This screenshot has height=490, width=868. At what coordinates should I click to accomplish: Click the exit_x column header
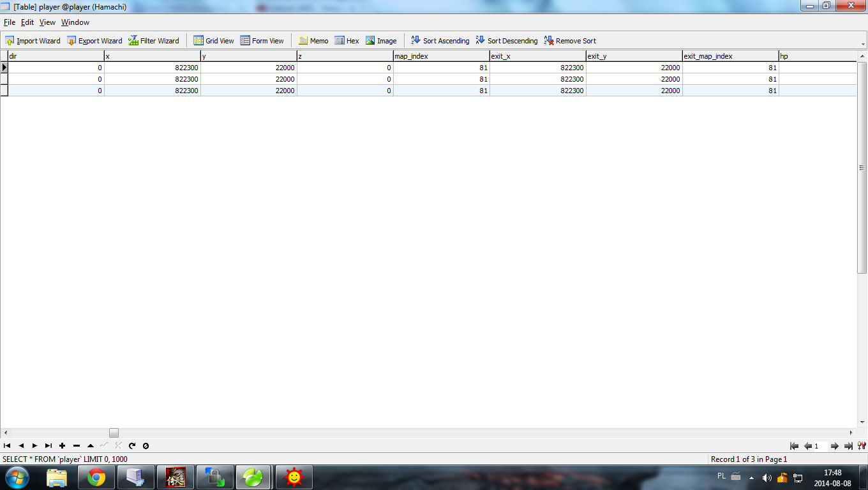(x=537, y=56)
